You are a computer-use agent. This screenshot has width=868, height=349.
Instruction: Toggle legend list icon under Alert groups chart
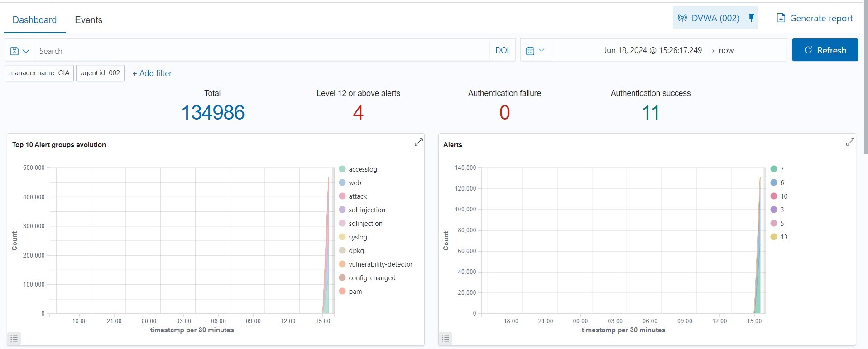(x=14, y=338)
